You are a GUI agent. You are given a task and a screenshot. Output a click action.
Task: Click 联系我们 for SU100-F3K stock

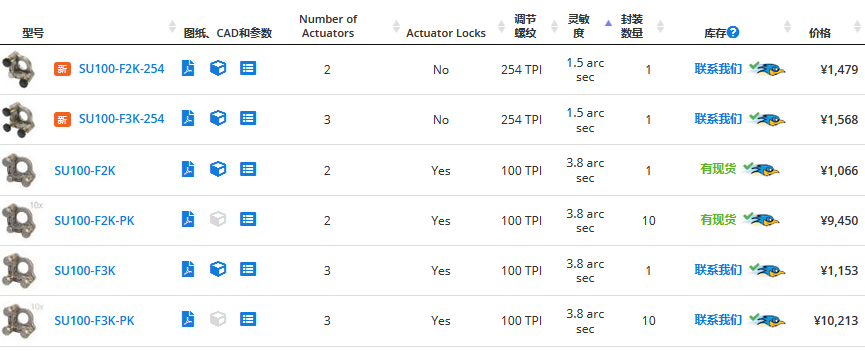click(718, 270)
